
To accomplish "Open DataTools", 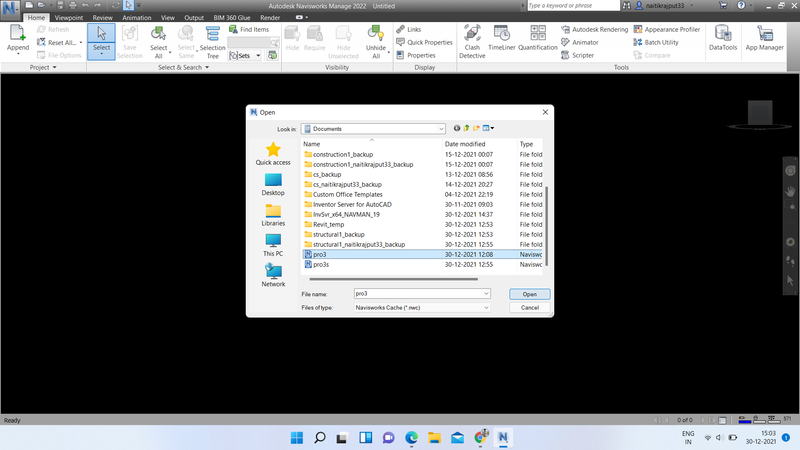I will [x=723, y=39].
